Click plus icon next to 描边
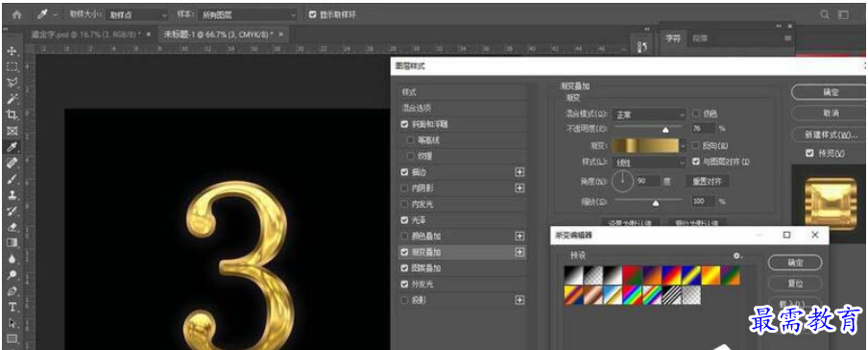Viewport: 868px width, 350px height. pos(519,172)
